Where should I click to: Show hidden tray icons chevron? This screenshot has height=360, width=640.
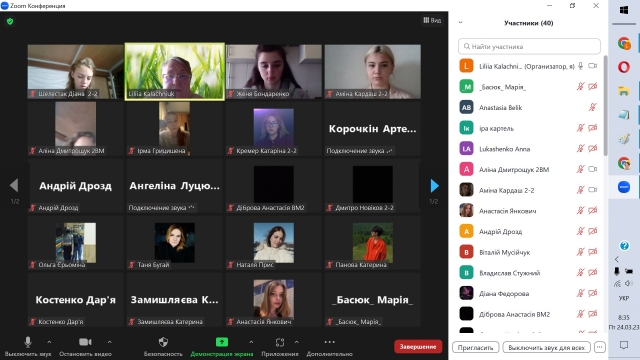point(617,259)
